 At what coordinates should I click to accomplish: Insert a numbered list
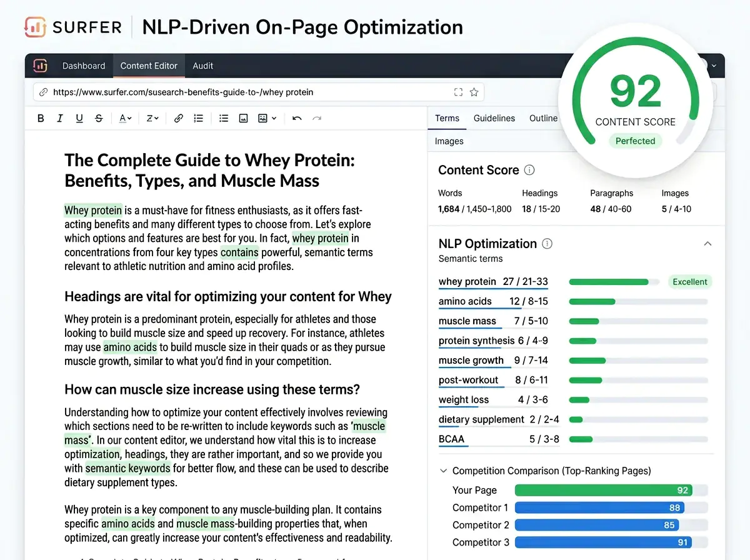199,117
